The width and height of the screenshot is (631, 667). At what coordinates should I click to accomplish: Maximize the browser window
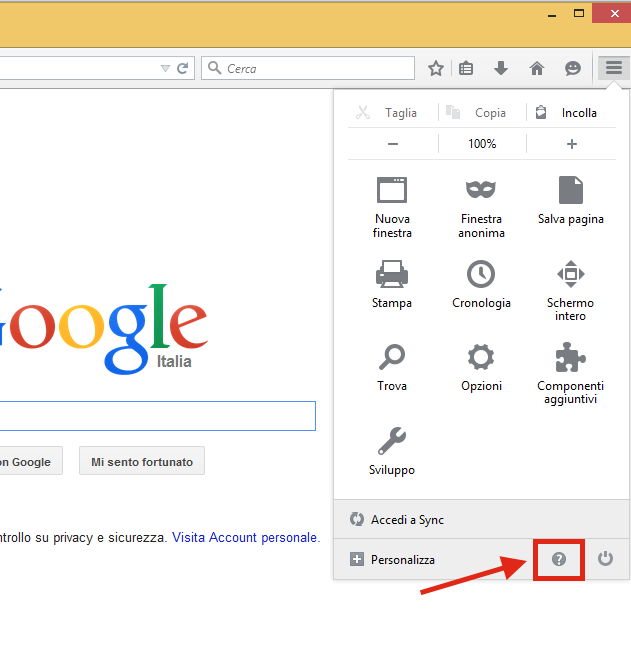point(579,14)
